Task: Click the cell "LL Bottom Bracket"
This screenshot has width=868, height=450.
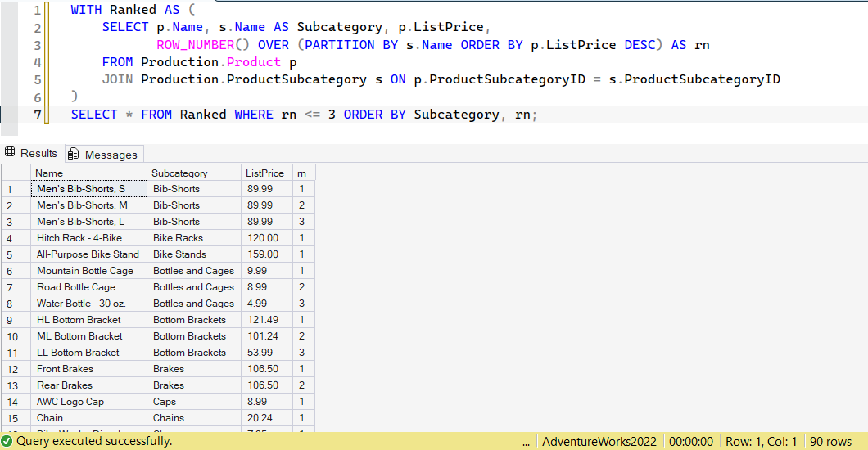Action: coord(88,352)
